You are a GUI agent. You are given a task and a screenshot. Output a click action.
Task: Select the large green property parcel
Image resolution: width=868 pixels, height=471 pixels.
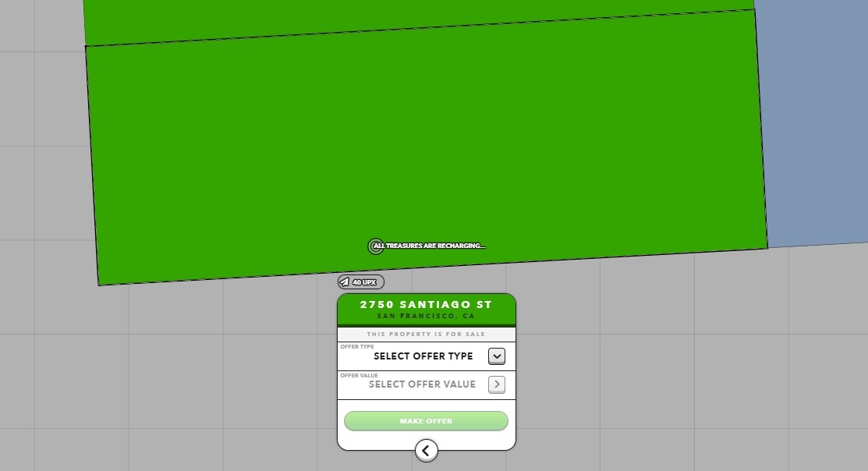[425, 140]
